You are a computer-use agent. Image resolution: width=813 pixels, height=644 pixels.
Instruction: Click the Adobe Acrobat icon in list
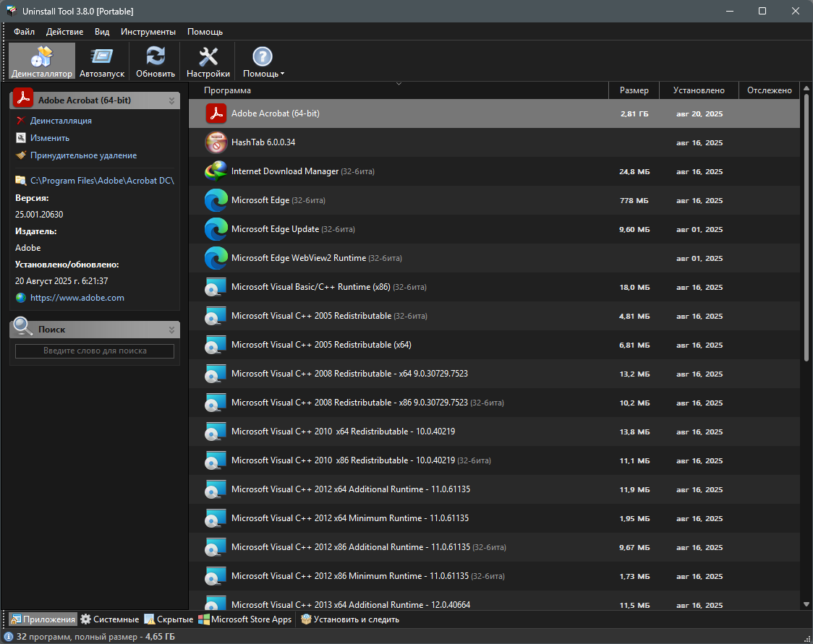(216, 114)
